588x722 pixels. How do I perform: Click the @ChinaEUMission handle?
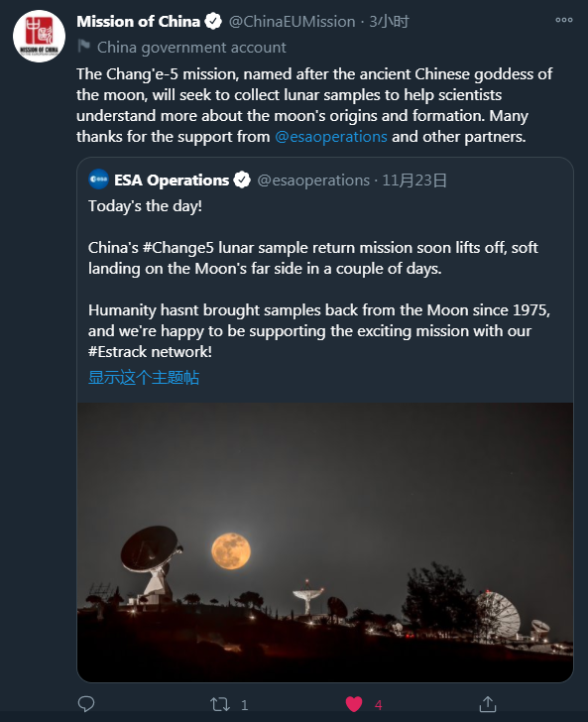pyautogui.click(x=292, y=22)
